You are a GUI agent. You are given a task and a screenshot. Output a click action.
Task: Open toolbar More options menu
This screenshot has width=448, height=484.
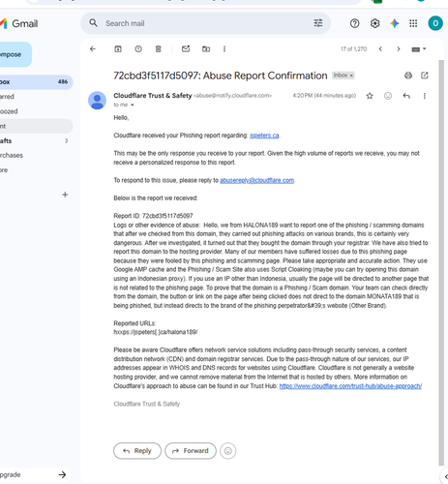224,49
